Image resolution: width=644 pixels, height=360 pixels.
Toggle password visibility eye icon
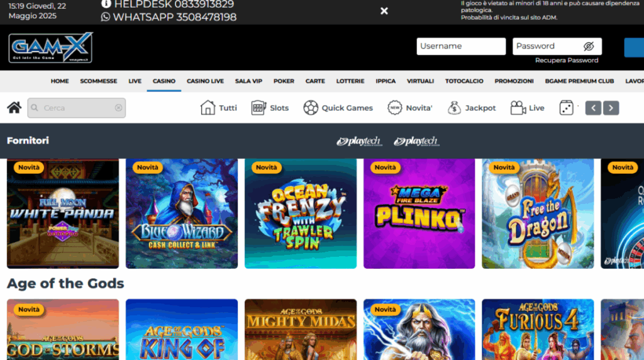coord(589,46)
